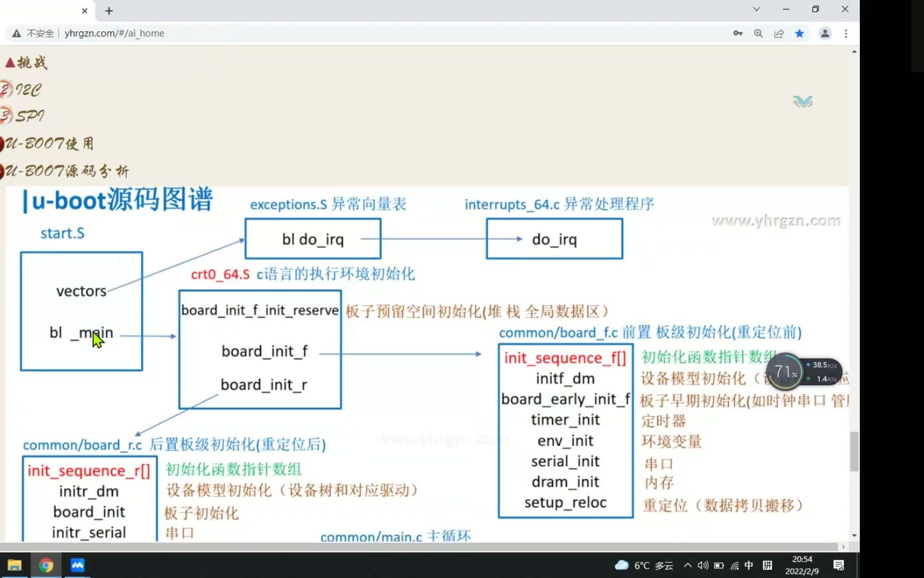Open the notification center icon

click(838, 565)
